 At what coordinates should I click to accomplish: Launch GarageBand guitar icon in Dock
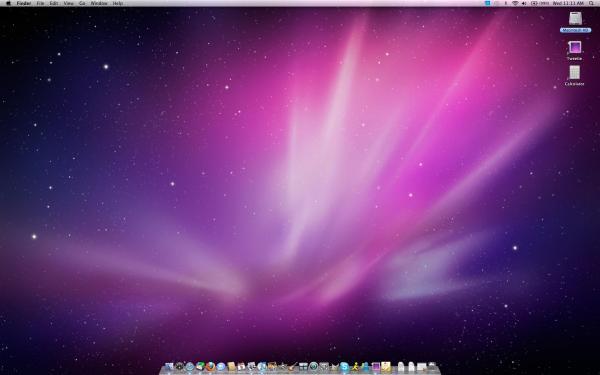coord(292,367)
